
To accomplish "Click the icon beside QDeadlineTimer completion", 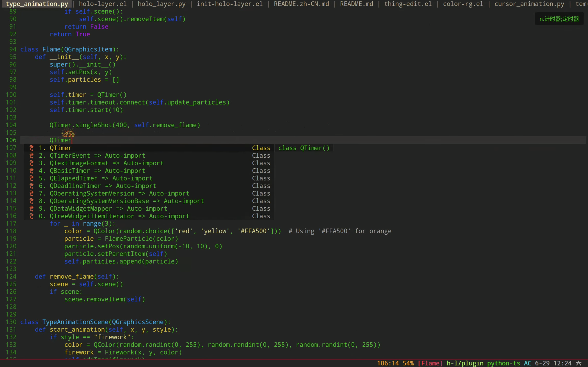I will 31,186.
